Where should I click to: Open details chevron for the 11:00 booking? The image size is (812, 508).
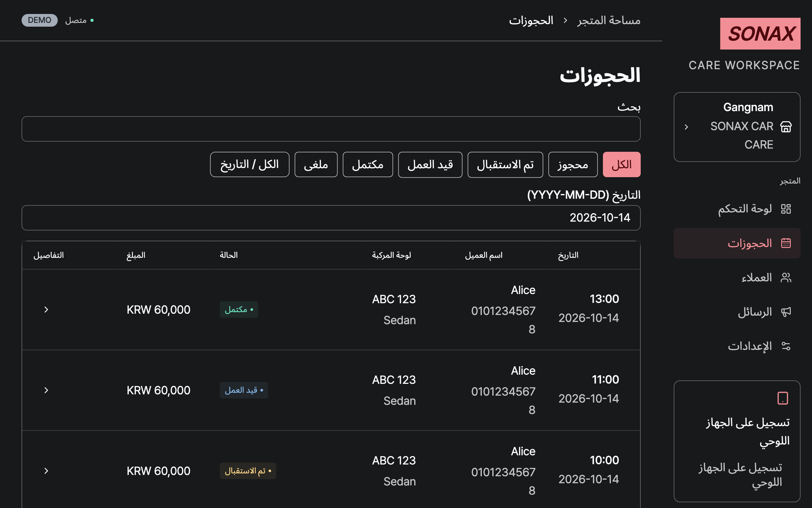pos(46,390)
